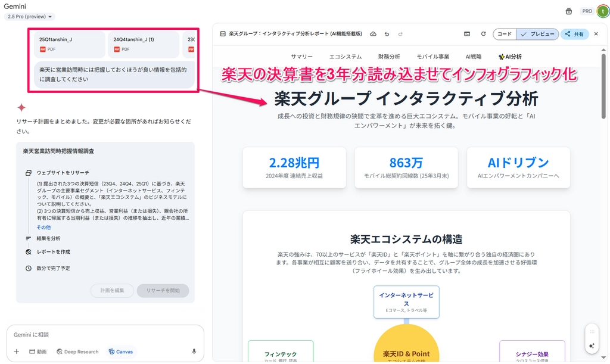Select the AI戦略 tab
The image size is (610, 364).
(x=474, y=57)
